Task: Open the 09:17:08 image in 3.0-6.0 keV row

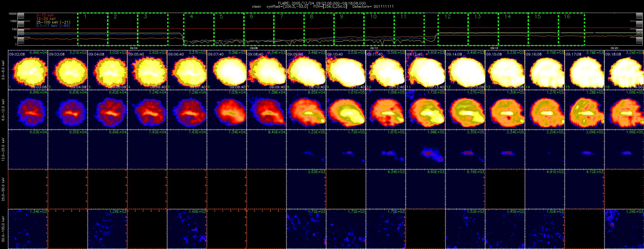Action: point(584,70)
